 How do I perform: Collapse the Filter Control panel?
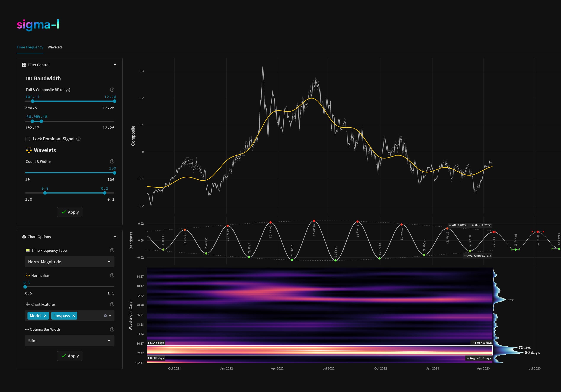[115, 65]
